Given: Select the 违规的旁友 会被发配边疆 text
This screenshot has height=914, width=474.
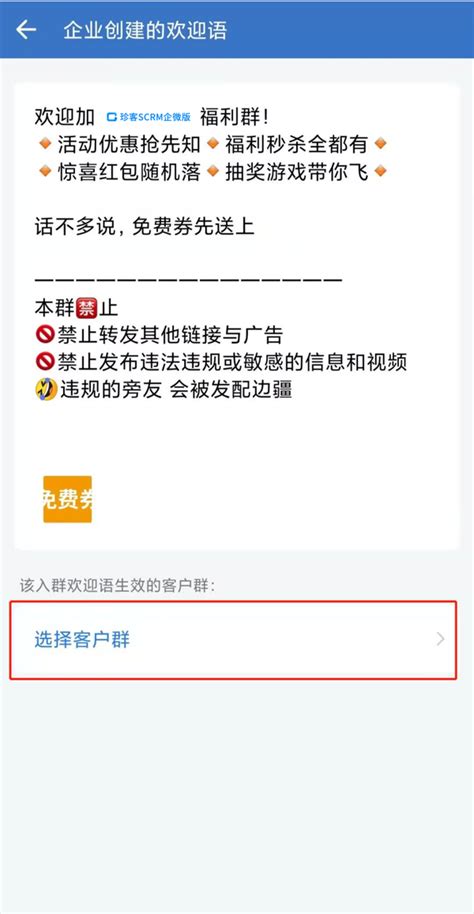Looking at the screenshot, I should pos(175,389).
